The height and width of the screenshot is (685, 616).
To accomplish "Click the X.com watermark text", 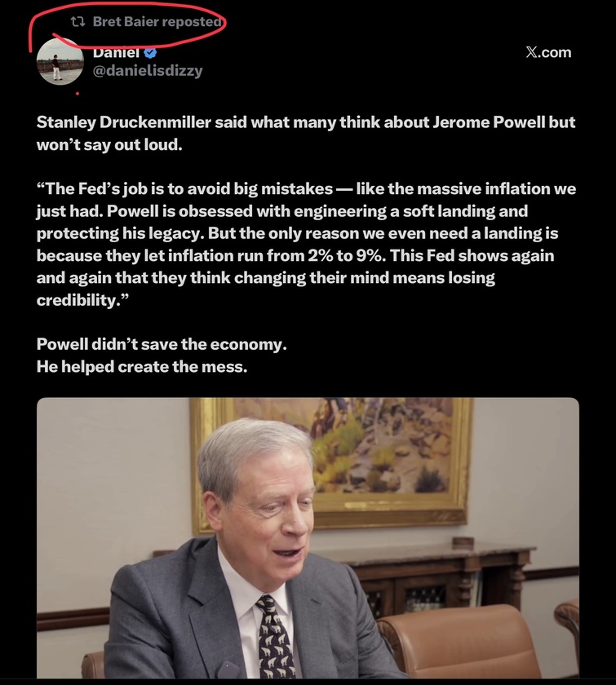I will [548, 52].
